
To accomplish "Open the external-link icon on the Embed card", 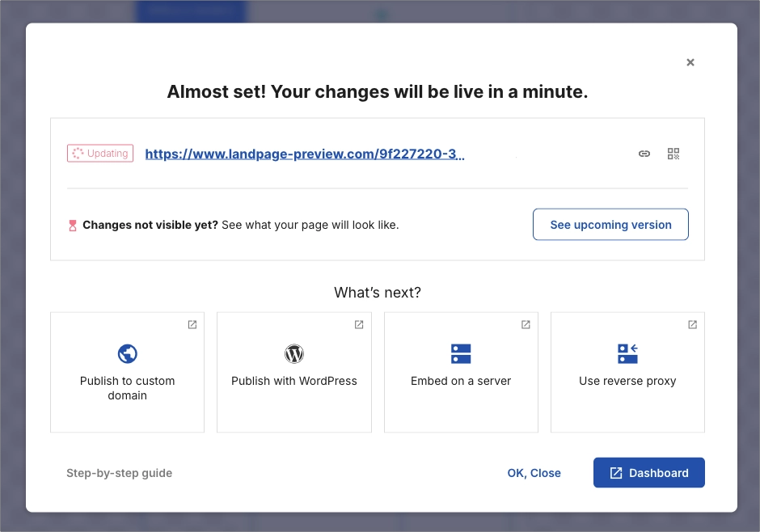I will click(526, 324).
